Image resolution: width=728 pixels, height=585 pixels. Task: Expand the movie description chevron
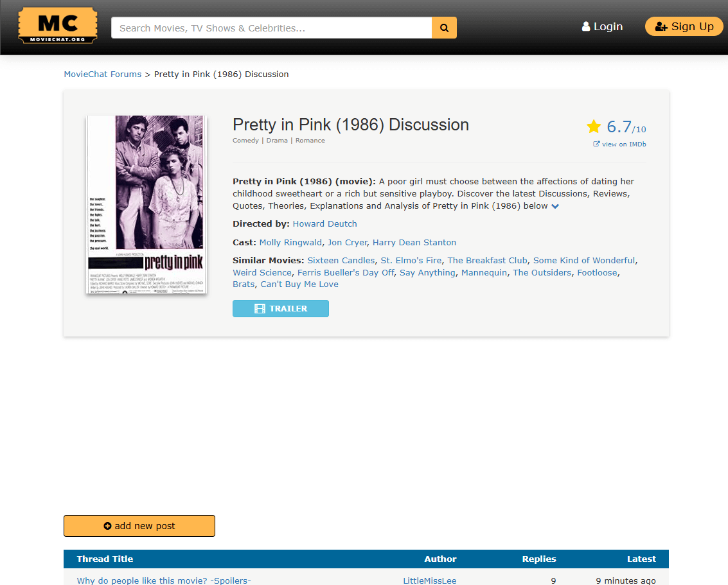[555, 206]
